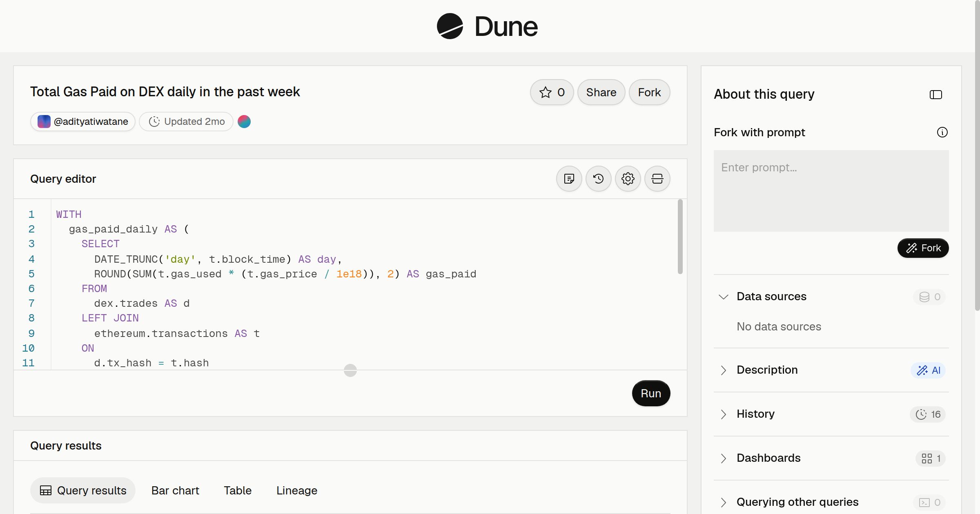This screenshot has height=514, width=980.
Task: Click the Querying other queries count badge
Action: (x=929, y=503)
